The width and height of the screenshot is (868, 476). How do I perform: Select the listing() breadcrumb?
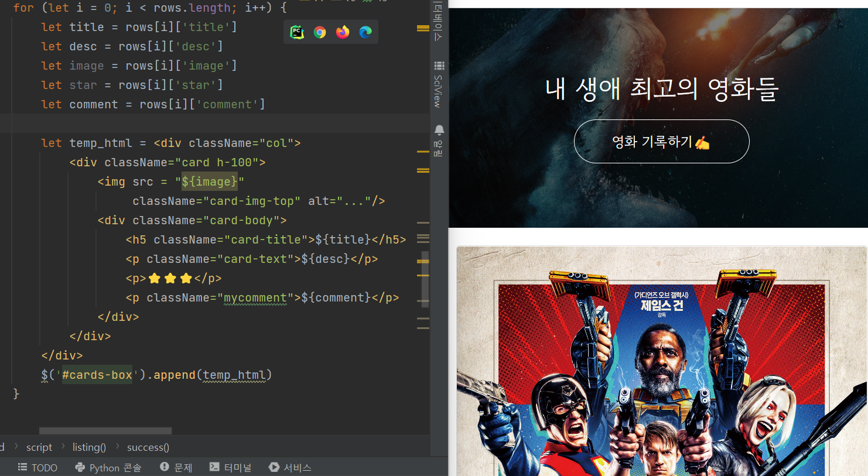coord(89,447)
